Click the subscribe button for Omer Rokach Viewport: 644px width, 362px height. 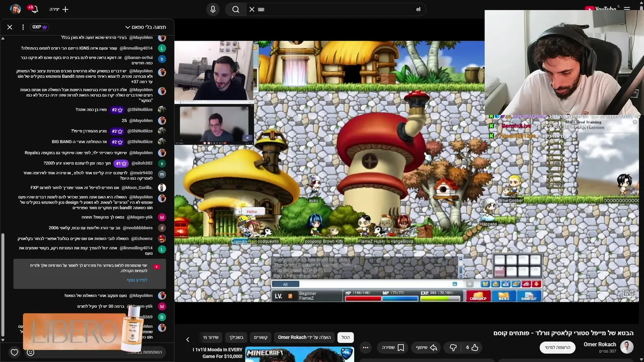click(x=557, y=347)
